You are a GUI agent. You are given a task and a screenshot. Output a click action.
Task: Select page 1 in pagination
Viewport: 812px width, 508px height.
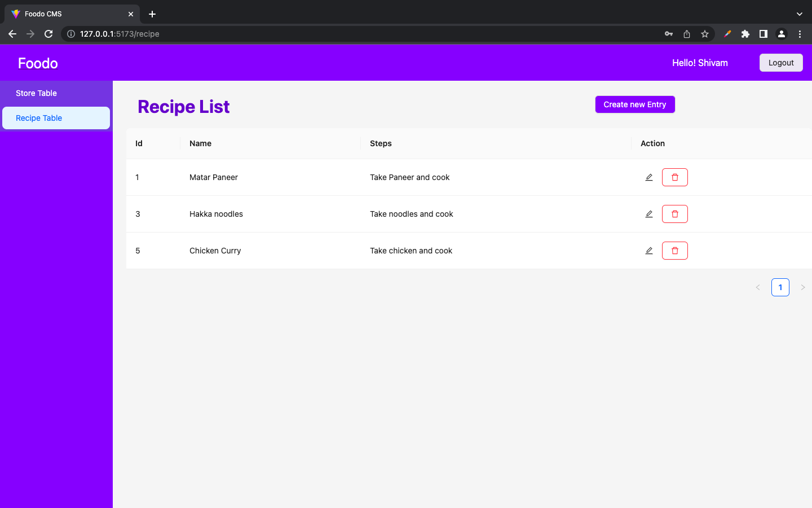tap(780, 287)
